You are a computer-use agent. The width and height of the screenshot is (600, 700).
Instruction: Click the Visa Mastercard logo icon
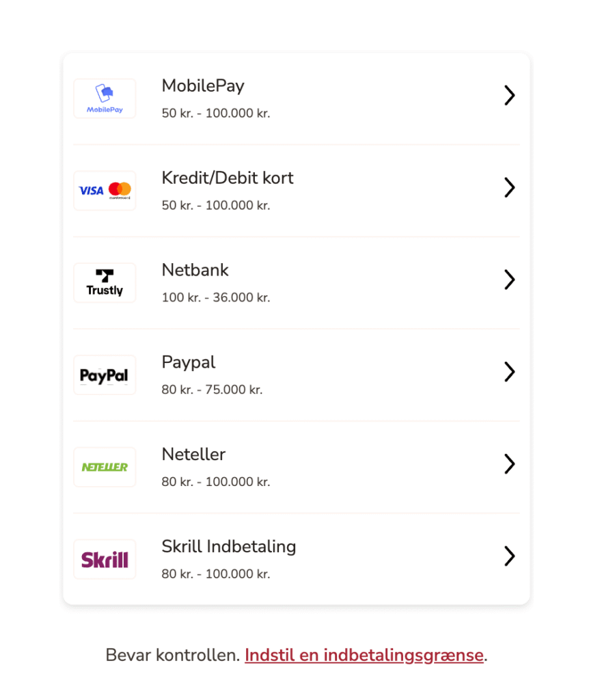[x=105, y=191]
